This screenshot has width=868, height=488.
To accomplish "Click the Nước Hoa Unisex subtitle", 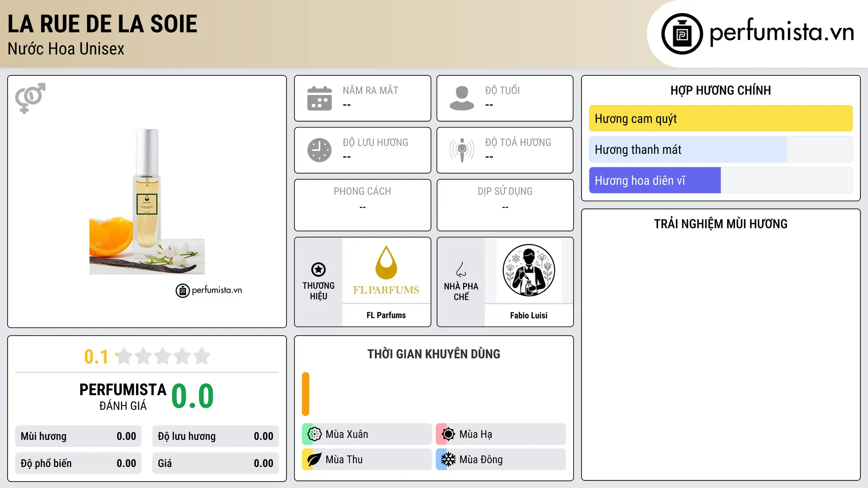I will [66, 49].
